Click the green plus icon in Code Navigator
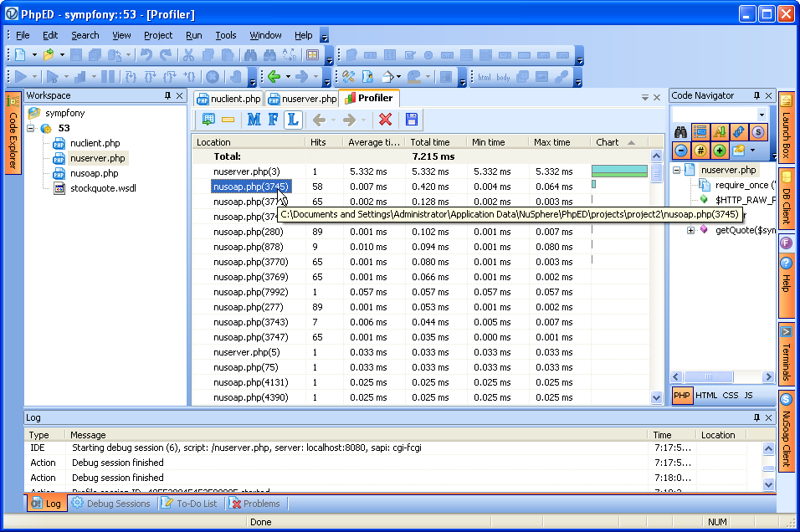The height and width of the screenshot is (532, 800). [720, 151]
